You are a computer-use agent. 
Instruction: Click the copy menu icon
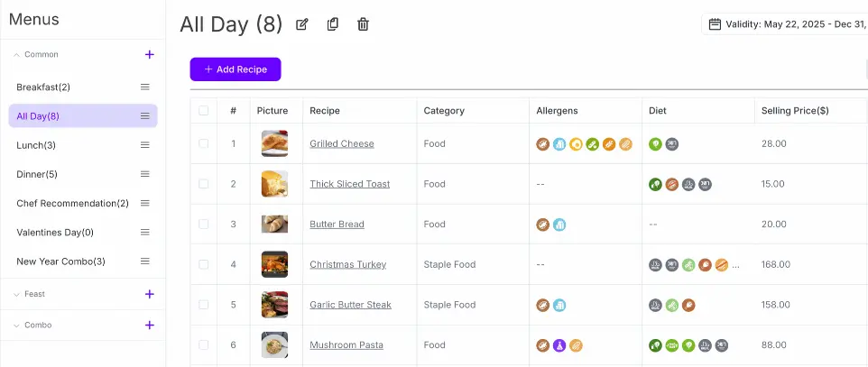click(x=333, y=24)
